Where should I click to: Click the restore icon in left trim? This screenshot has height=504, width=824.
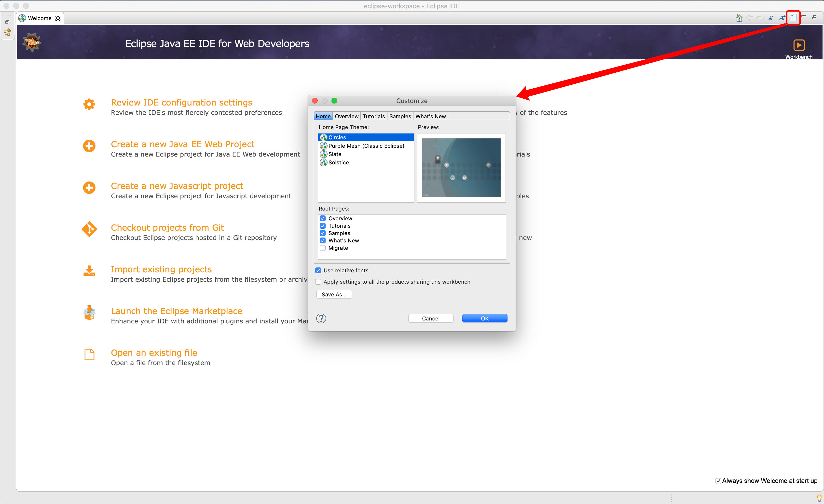coord(7,22)
